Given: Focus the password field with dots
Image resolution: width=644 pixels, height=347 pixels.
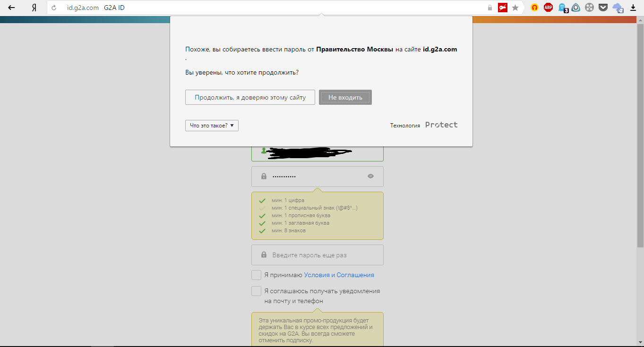Looking at the screenshot, I should [x=318, y=176].
